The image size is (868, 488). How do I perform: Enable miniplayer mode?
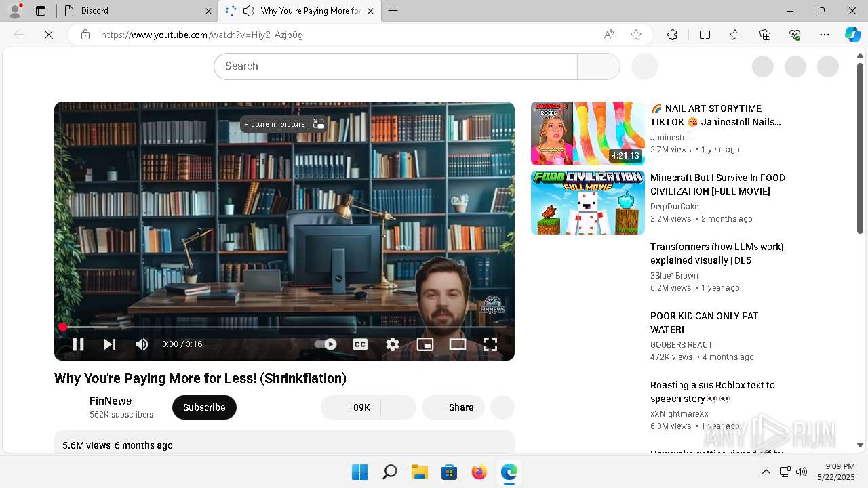[x=425, y=344]
